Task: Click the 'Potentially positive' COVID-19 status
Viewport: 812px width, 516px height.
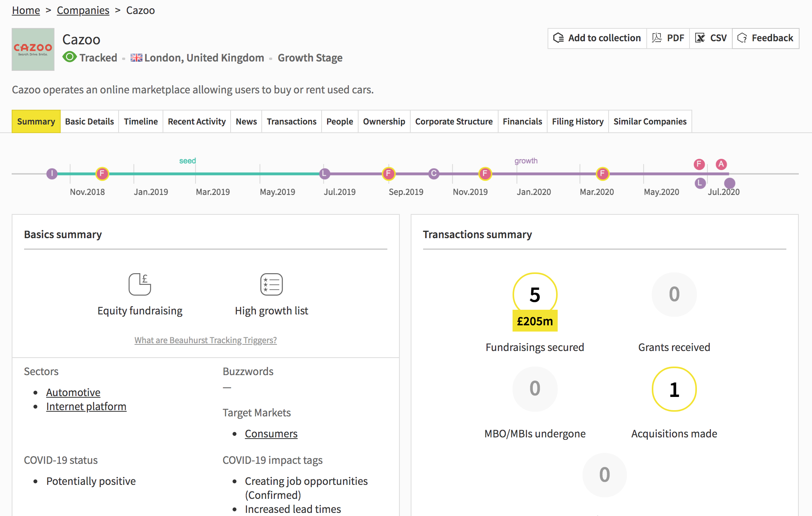Action: (91, 481)
